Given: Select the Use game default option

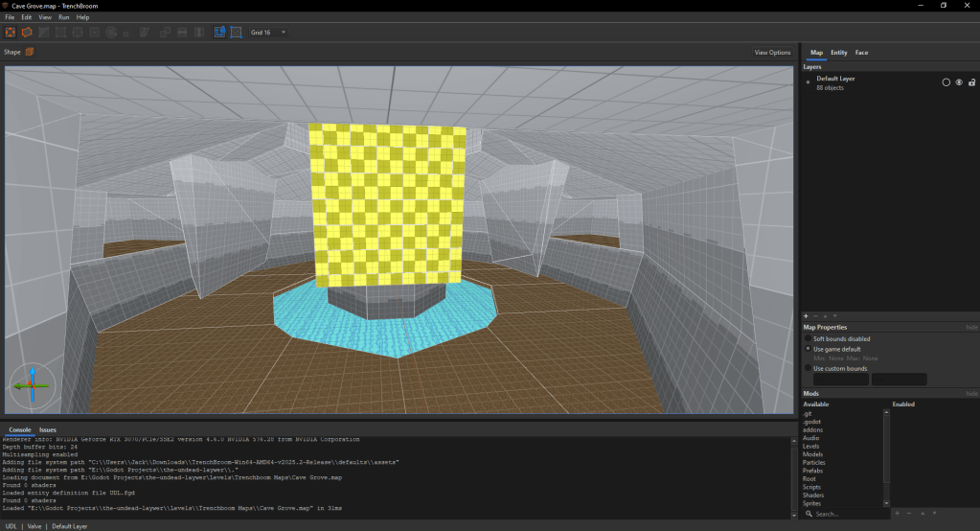Looking at the screenshot, I should [808, 349].
